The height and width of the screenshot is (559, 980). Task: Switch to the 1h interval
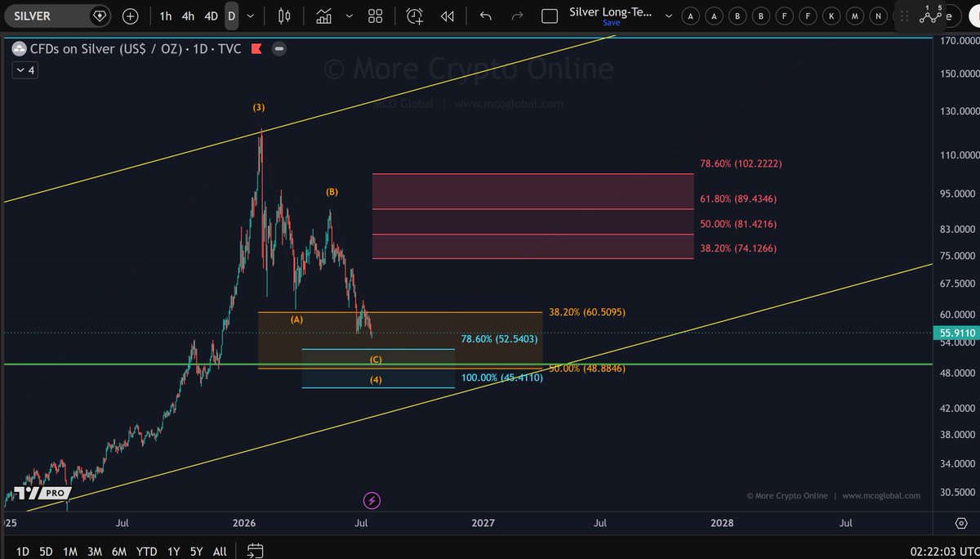(166, 16)
